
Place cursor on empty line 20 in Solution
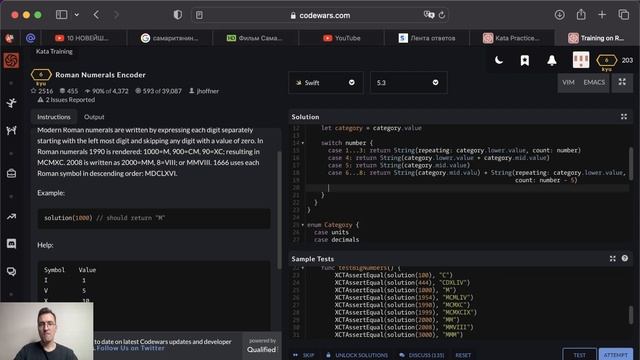click(x=467, y=188)
